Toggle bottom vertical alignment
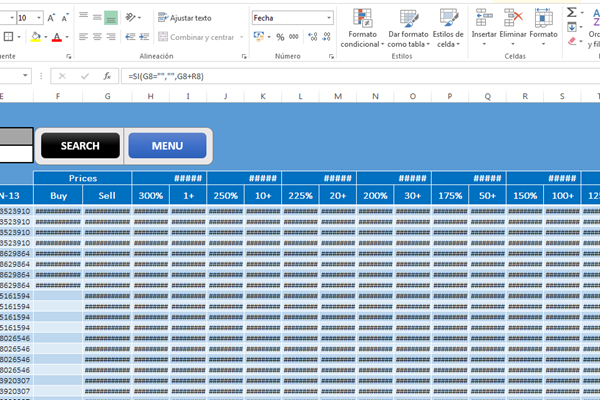Screen dimensions: 600x400 click(111, 18)
